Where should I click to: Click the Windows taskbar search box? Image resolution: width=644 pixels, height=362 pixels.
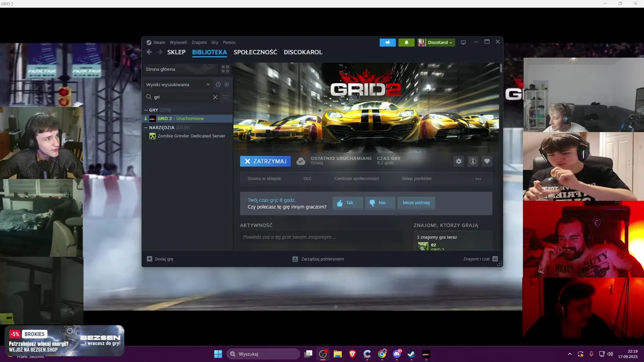click(x=263, y=354)
